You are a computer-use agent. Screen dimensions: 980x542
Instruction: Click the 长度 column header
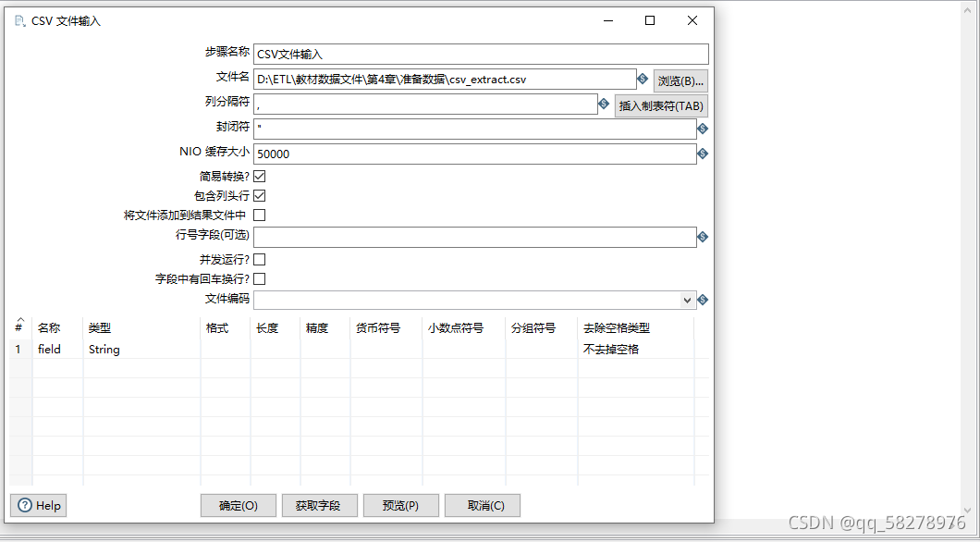pyautogui.click(x=276, y=328)
